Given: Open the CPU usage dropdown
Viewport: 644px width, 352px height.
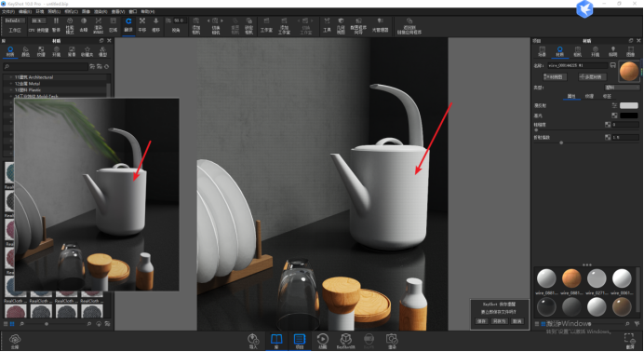Looking at the screenshot, I should (x=38, y=20).
